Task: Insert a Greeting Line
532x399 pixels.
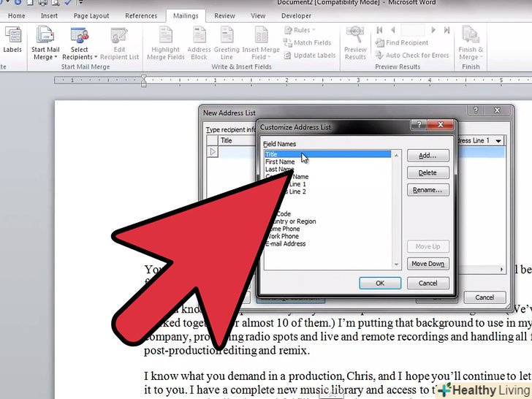Action: (227, 43)
